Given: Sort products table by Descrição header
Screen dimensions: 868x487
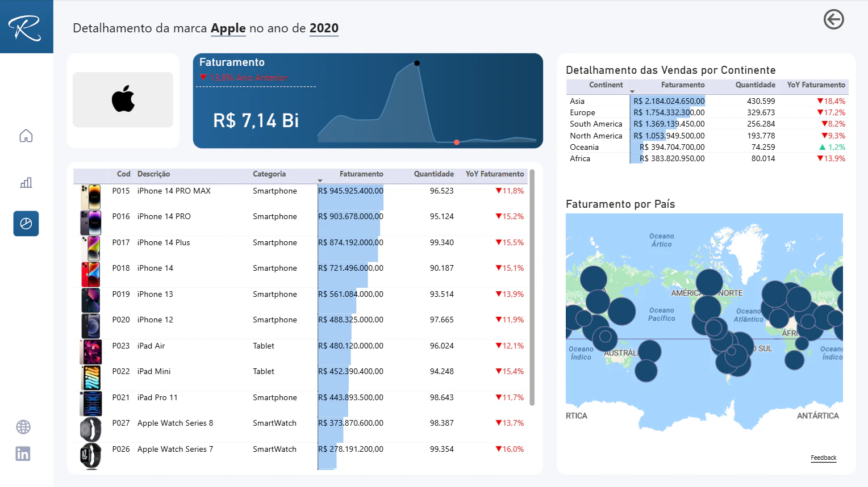Looking at the screenshot, I should tap(153, 174).
